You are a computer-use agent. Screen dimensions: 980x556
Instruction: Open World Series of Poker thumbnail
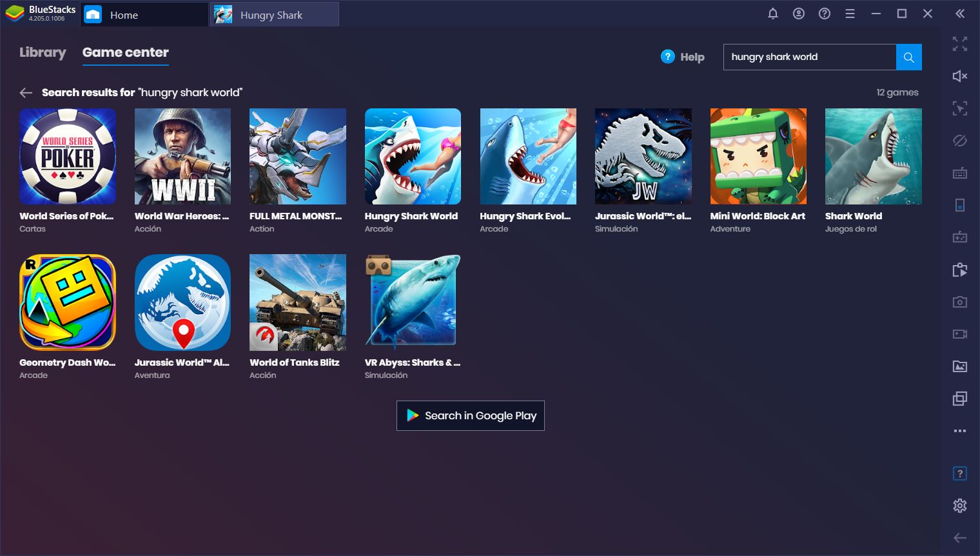(68, 156)
